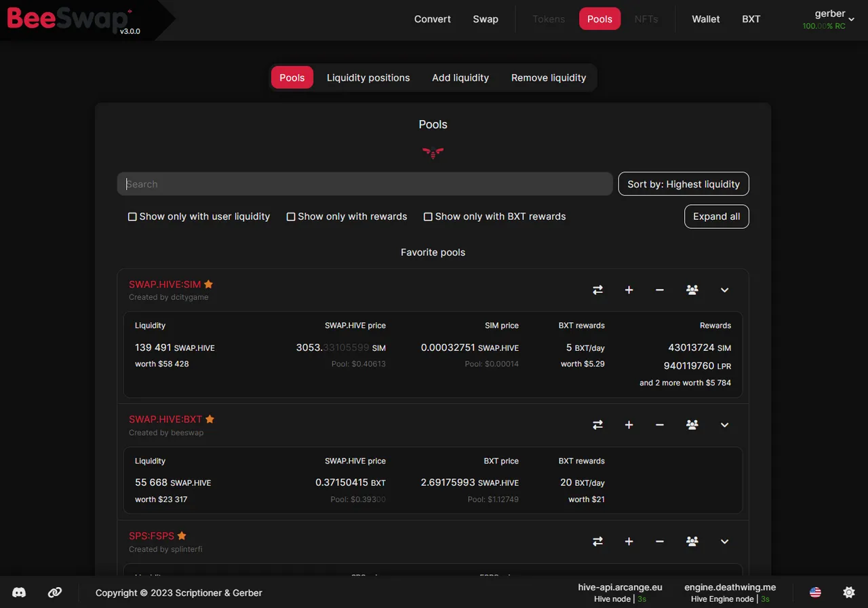Open the SPS:FSPS pool title link
Viewport: 868px width, 608px height.
tap(151, 536)
